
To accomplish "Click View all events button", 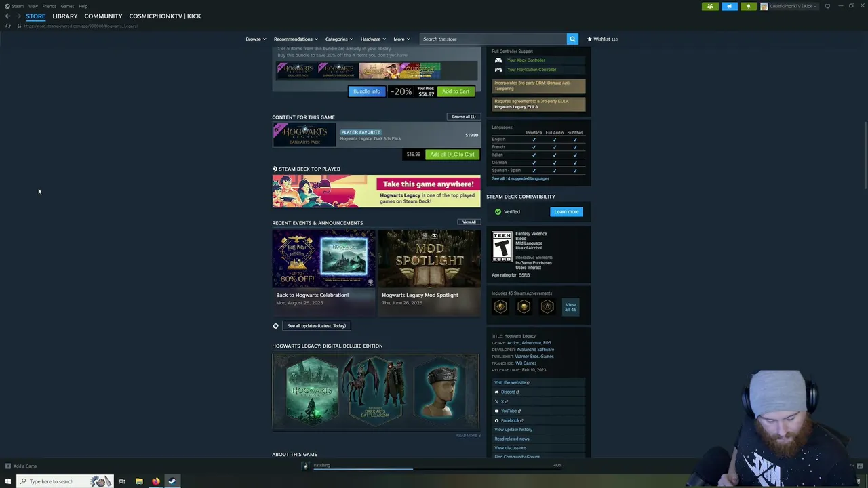I will click(x=469, y=222).
